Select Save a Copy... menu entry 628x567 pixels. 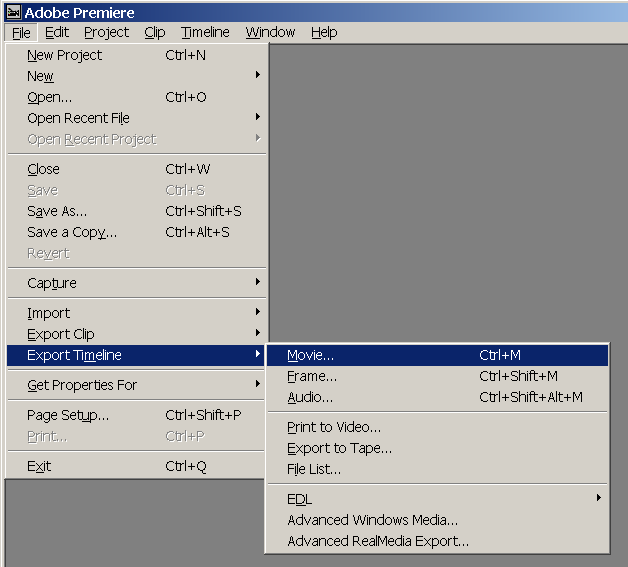tap(136, 232)
